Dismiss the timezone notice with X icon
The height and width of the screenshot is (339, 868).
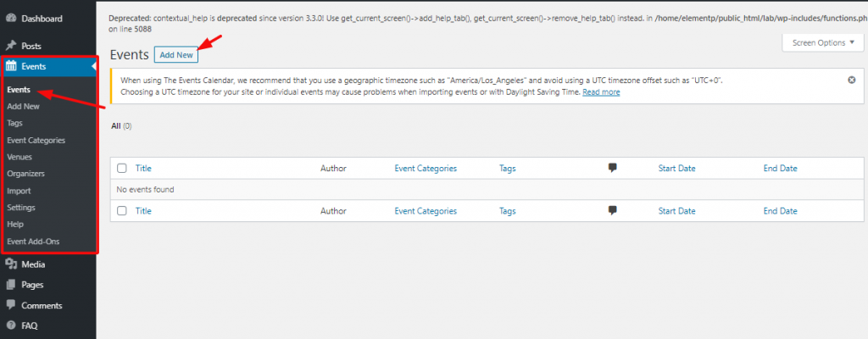pos(852,80)
